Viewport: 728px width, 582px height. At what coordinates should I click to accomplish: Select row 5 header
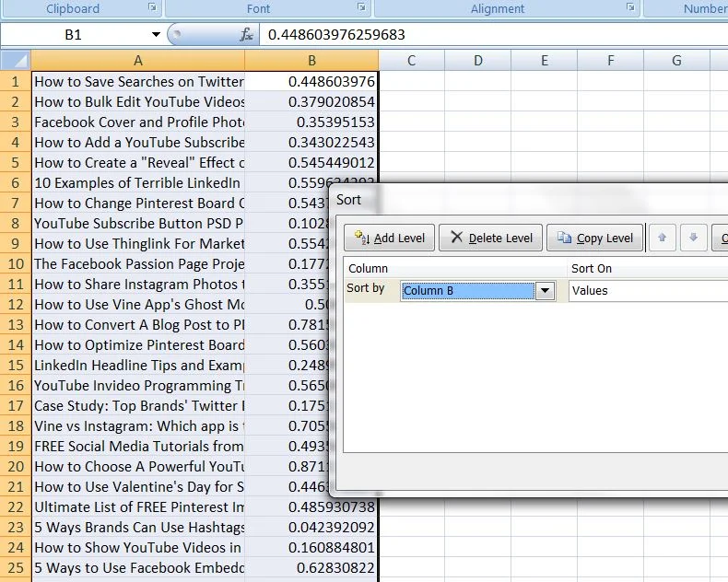pyautogui.click(x=16, y=162)
